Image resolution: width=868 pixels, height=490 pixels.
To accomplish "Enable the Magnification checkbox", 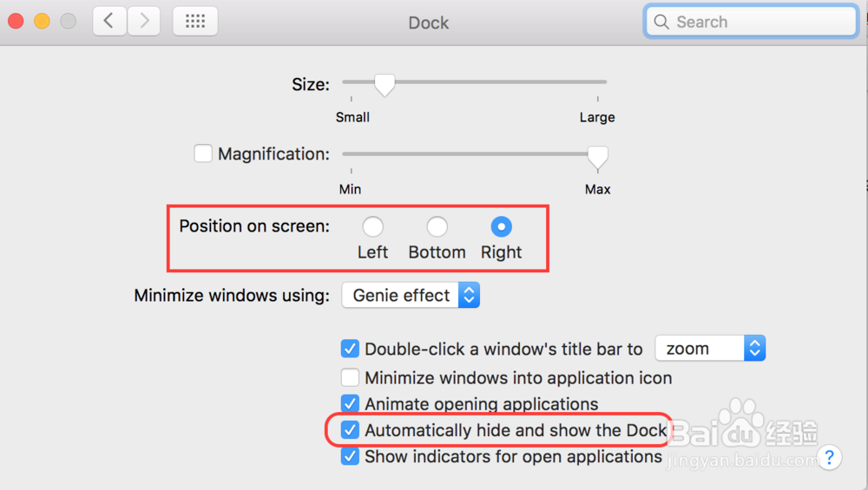I will coord(203,154).
